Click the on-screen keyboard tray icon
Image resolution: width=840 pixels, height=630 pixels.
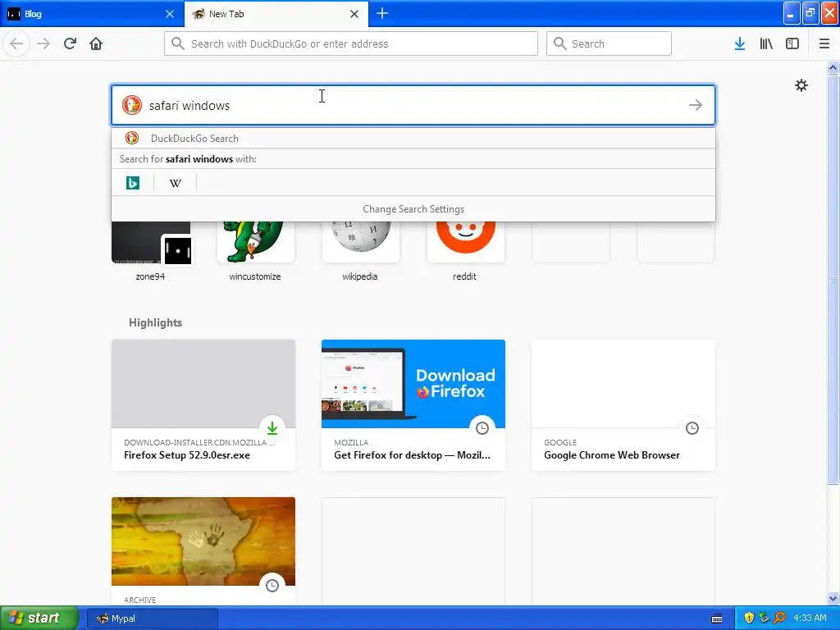click(716, 619)
